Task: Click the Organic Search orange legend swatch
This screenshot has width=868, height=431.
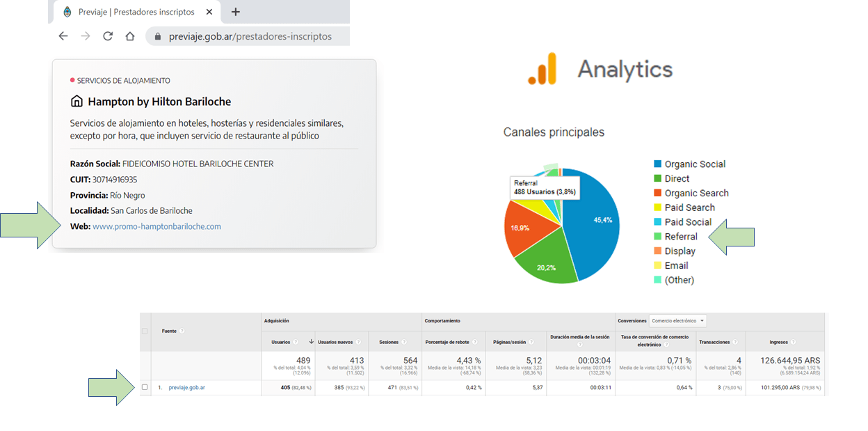Action: pos(657,193)
